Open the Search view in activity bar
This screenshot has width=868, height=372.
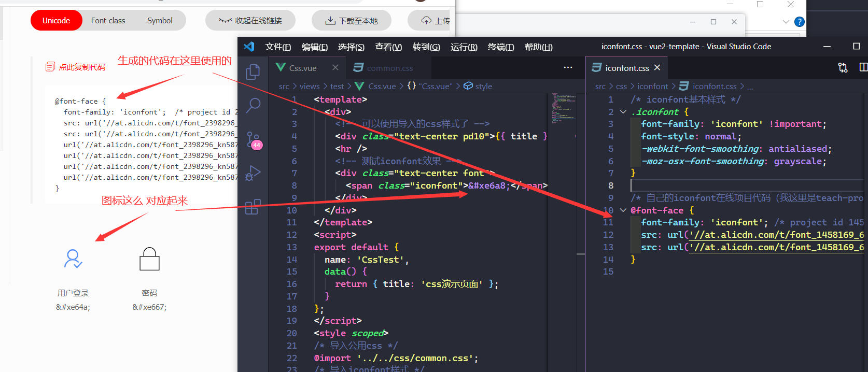tap(253, 106)
